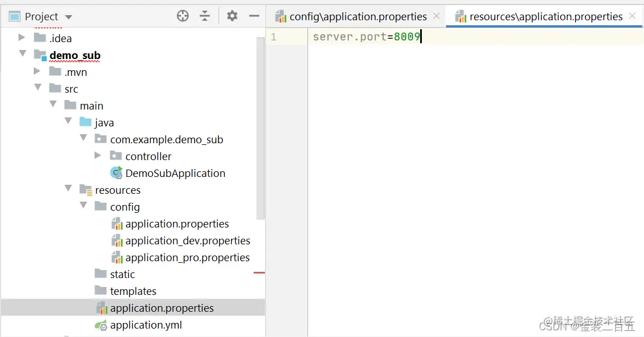Image resolution: width=644 pixels, height=337 pixels.
Task: Select application_dev.properties file name
Action: [x=188, y=240]
